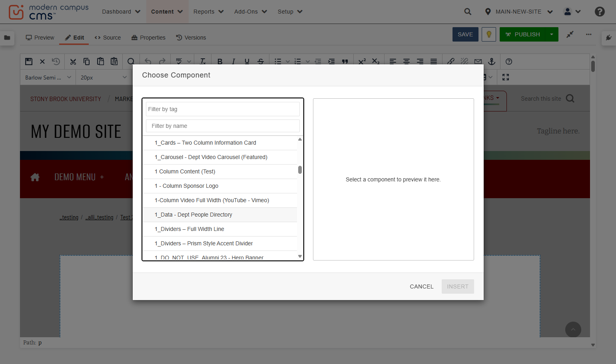Open the MAIN-NEW-SITE site selector
Viewport: 616px width, 364px height.
coord(518,12)
